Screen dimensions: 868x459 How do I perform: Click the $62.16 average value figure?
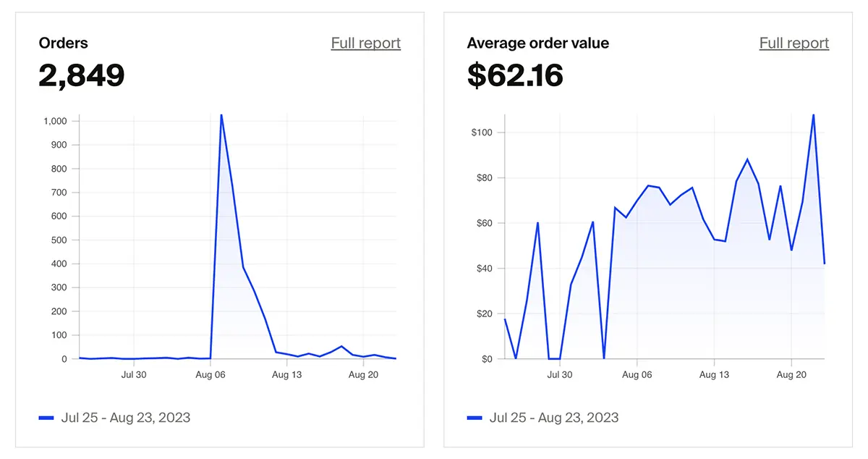(x=515, y=76)
